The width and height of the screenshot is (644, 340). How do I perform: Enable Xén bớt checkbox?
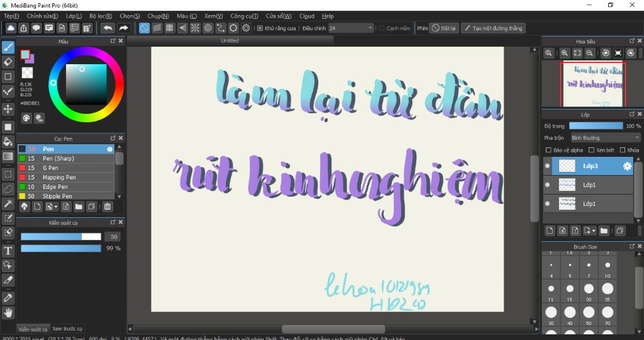tap(591, 150)
